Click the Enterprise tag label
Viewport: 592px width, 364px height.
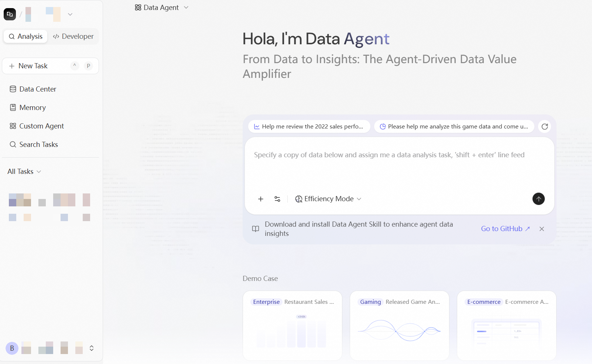(x=266, y=302)
